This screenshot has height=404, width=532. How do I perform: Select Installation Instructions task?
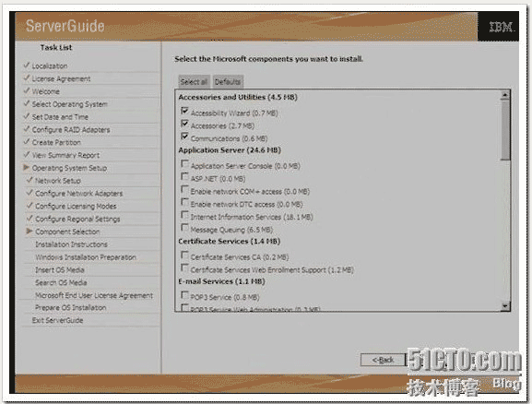(x=71, y=244)
